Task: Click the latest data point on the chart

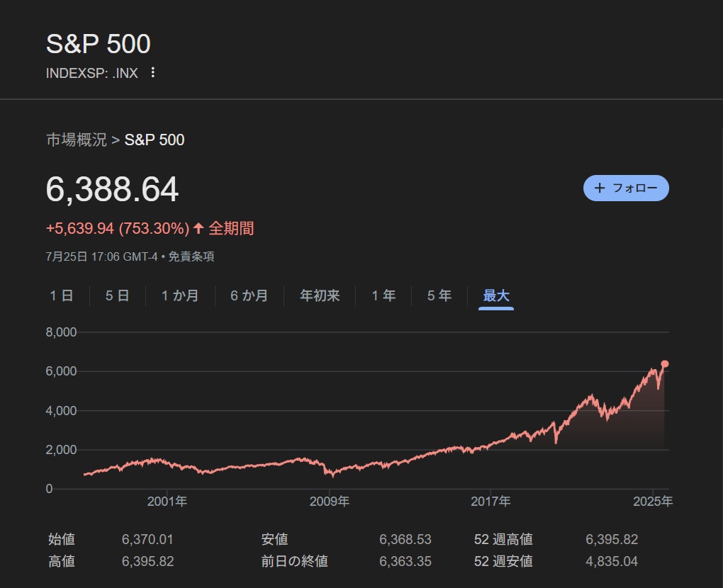Action: coord(664,364)
